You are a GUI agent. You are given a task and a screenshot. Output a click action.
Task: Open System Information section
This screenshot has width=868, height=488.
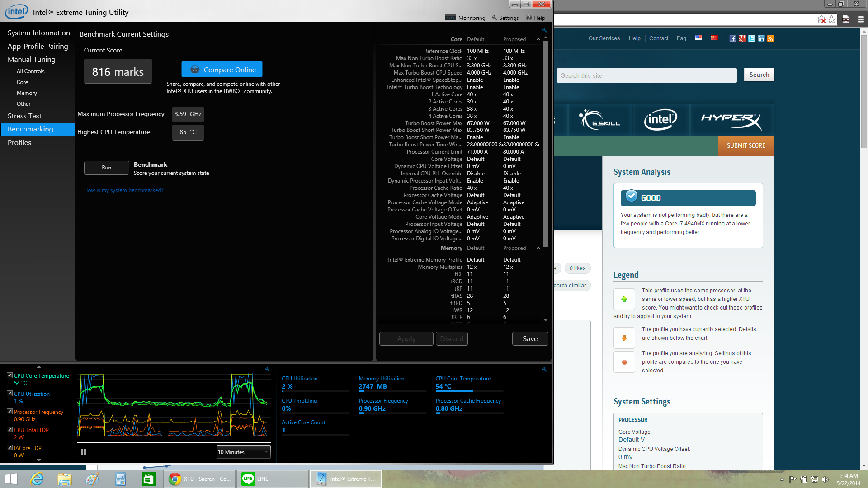click(x=38, y=33)
